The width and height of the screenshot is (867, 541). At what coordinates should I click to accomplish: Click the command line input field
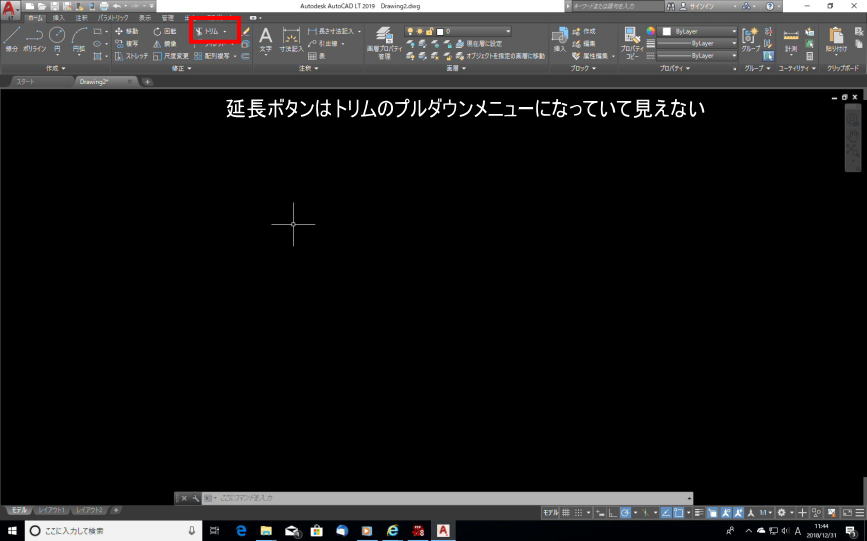pos(451,498)
